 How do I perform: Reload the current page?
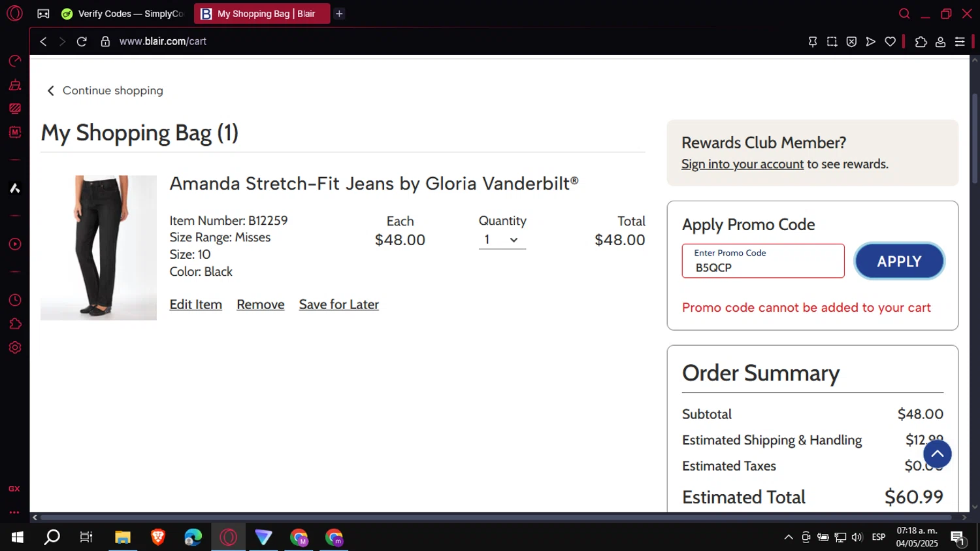tap(82, 42)
